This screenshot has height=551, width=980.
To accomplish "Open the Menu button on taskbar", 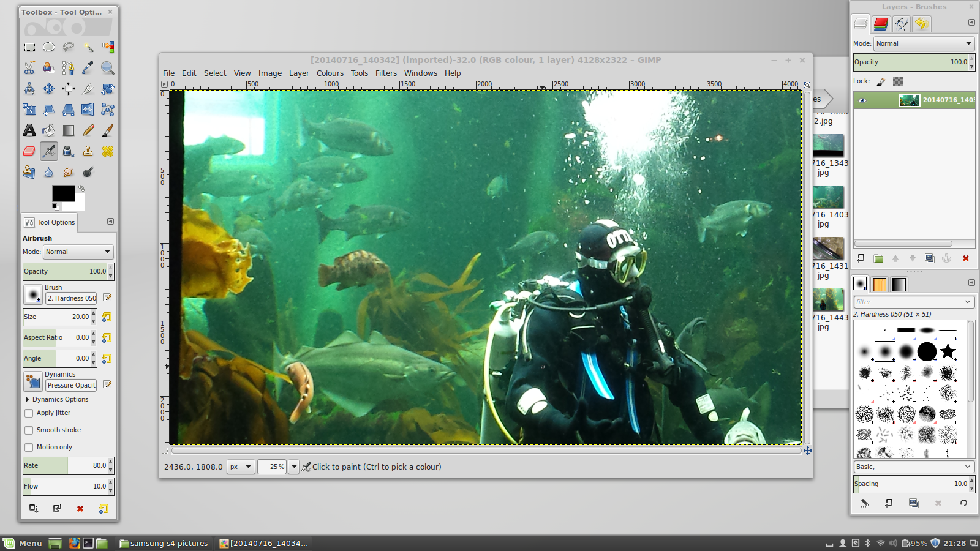I will [x=23, y=543].
